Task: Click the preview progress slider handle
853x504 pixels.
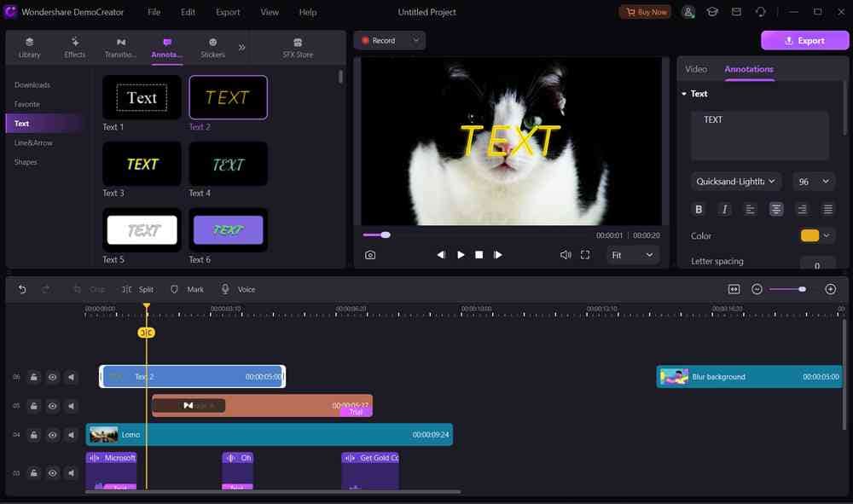Action: click(x=386, y=235)
